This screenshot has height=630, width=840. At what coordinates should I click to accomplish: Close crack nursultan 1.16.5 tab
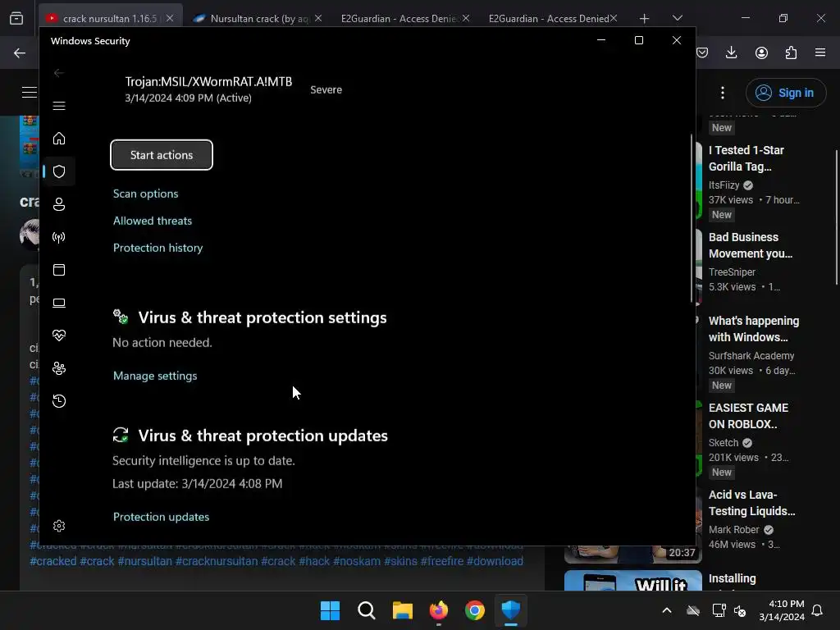pos(170,18)
